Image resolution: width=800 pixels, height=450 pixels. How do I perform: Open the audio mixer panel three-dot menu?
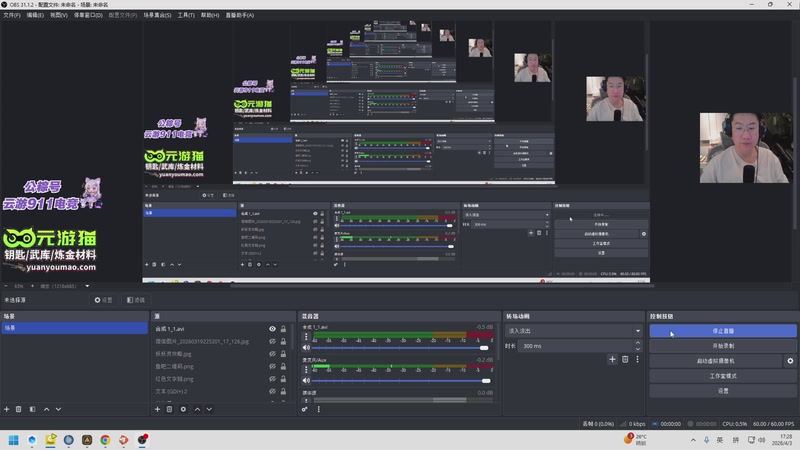pyautogui.click(x=319, y=409)
